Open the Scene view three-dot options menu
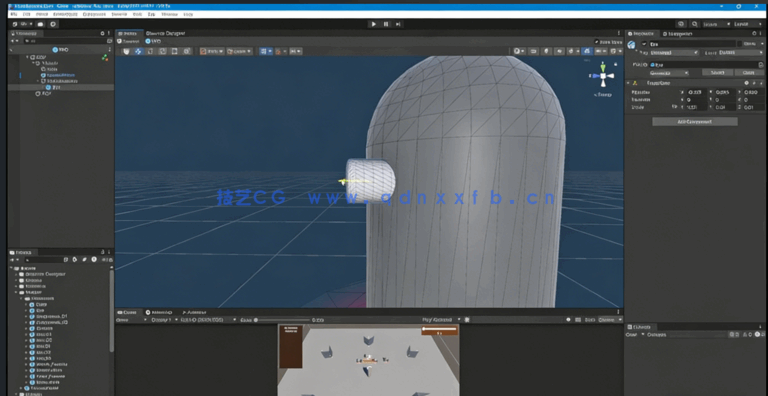The height and width of the screenshot is (396, 768). pos(620,33)
